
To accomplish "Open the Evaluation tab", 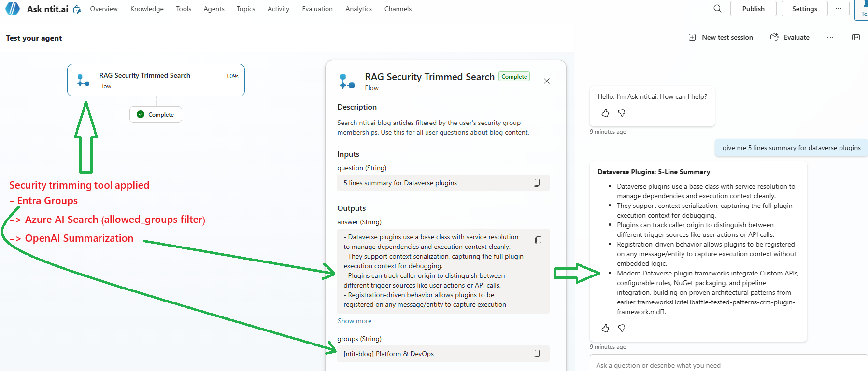I will (317, 9).
